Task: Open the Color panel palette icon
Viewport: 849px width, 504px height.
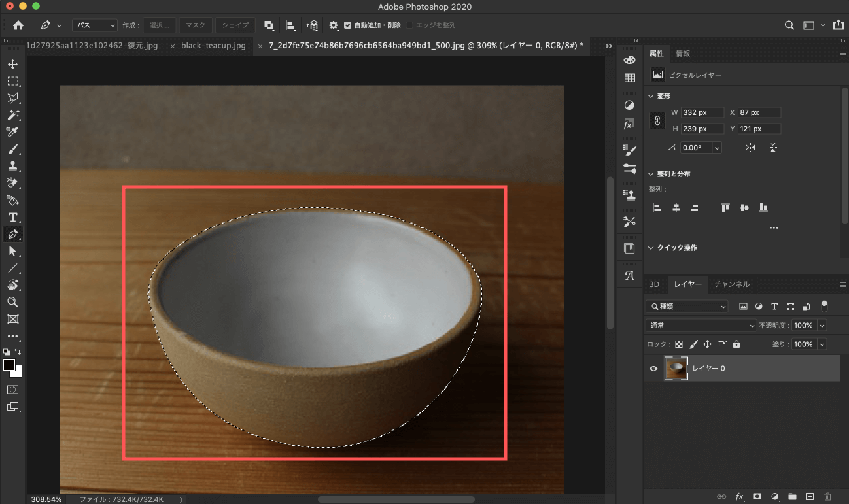Action: [629, 60]
